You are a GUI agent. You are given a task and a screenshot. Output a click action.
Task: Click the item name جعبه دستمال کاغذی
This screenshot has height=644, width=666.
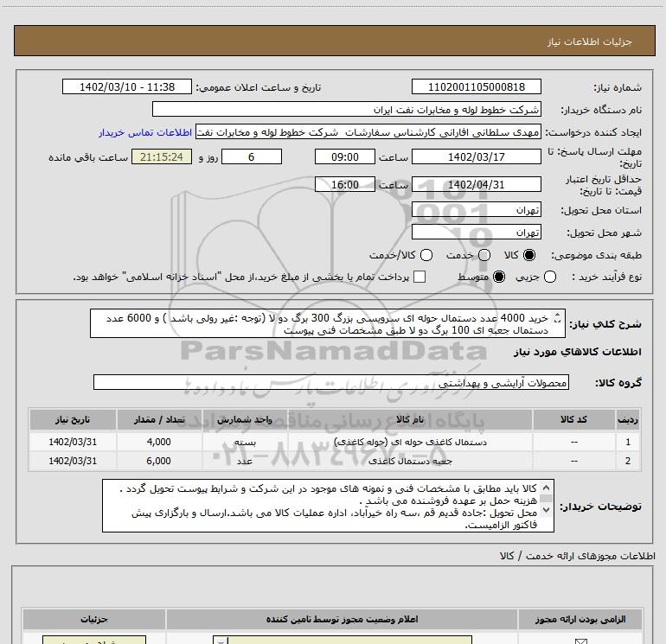pyautogui.click(x=410, y=461)
